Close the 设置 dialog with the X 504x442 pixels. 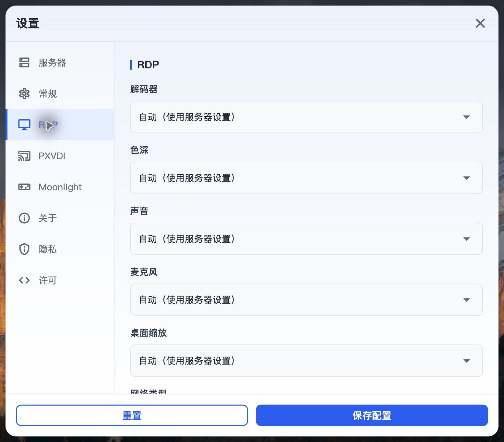(x=480, y=23)
